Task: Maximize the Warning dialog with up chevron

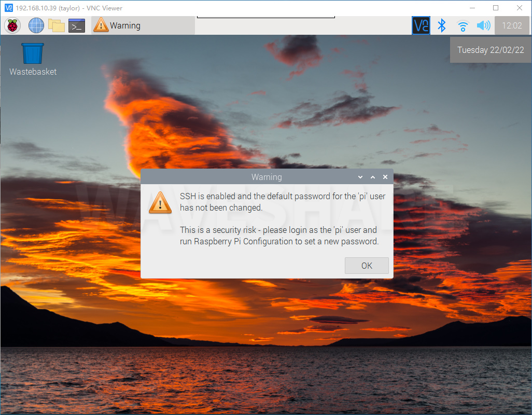Action: (373, 177)
